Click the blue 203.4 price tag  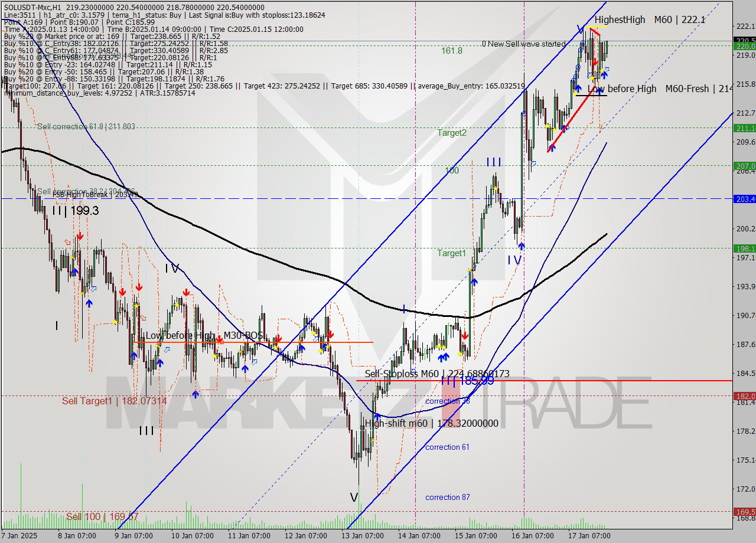744,199
